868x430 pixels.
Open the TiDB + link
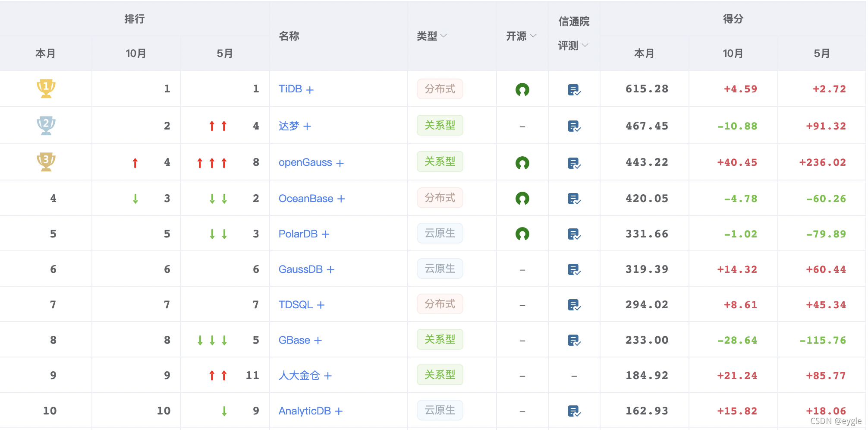[x=296, y=89]
